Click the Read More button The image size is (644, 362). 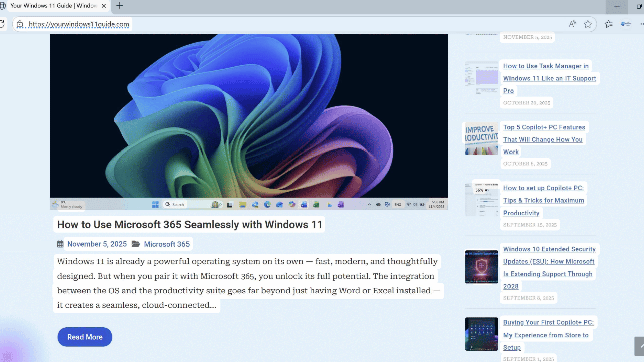click(x=85, y=337)
